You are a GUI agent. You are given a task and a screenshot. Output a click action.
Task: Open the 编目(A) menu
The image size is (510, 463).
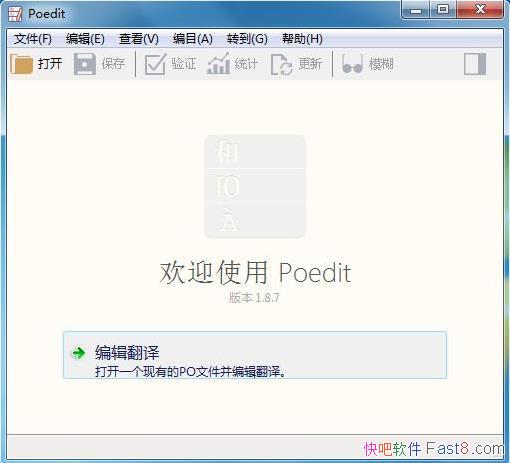click(193, 39)
